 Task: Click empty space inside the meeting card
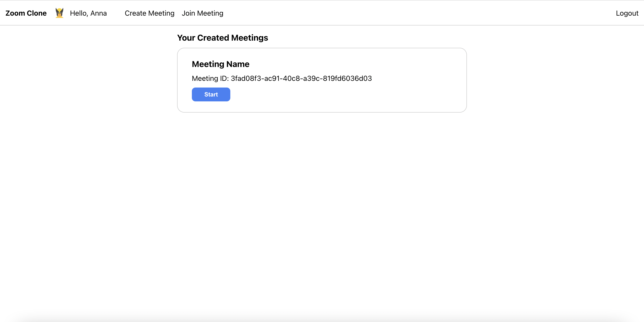pos(375,95)
